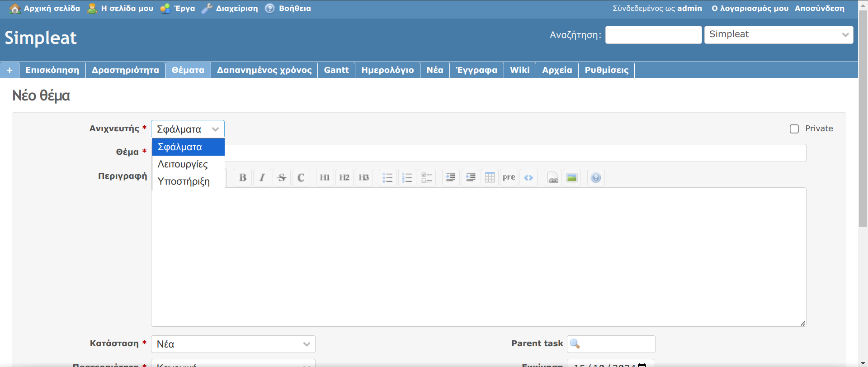Click the Αποσύνδεση logout link
Image resolution: width=868 pixels, height=367 pixels.
(819, 9)
